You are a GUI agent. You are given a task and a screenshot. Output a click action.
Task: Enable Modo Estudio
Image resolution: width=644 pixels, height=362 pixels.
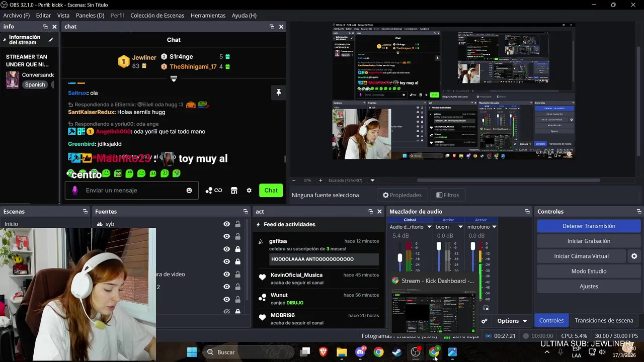589,271
